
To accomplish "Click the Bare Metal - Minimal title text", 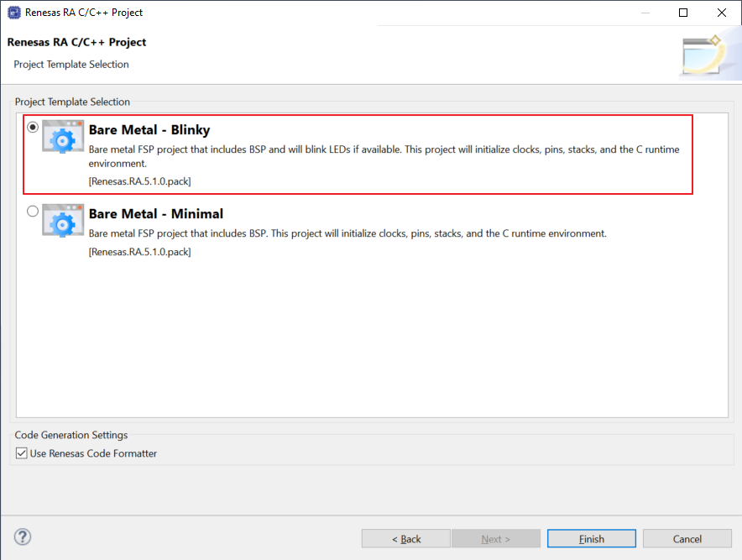I will [156, 214].
